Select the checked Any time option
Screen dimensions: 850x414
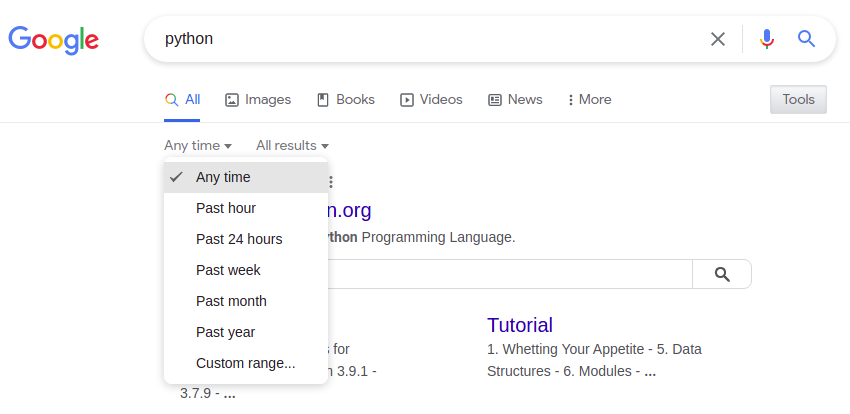(246, 177)
